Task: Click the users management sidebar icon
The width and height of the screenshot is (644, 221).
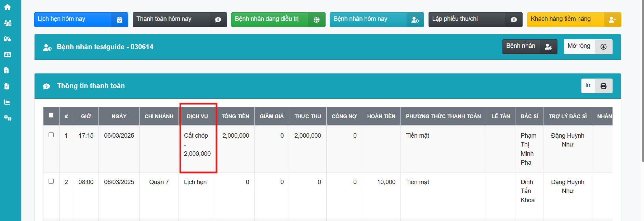Action: point(8,23)
